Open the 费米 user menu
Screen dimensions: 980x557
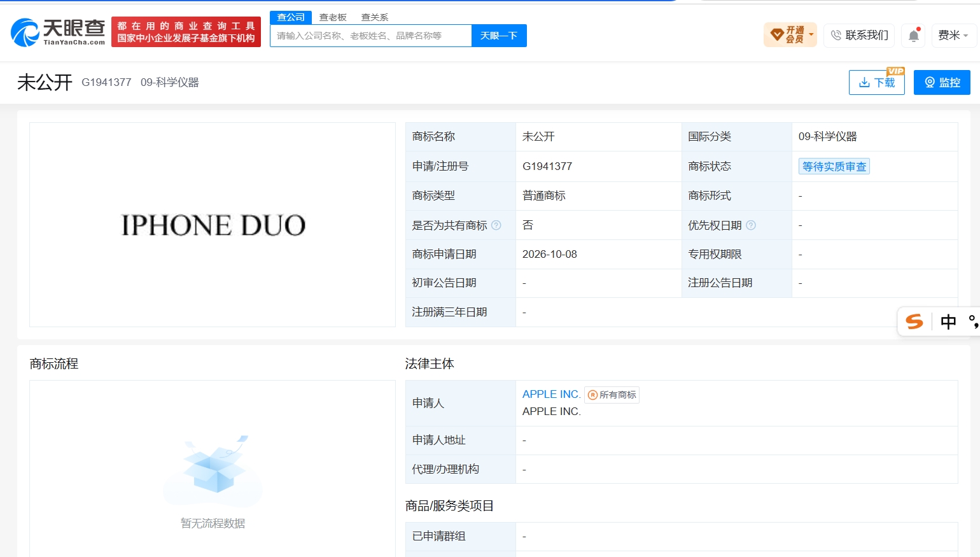(953, 35)
